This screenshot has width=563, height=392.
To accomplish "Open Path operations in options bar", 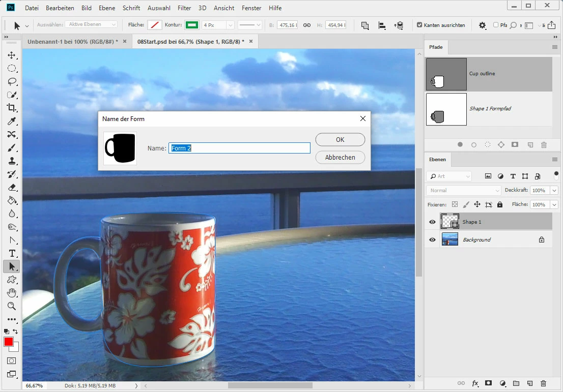I will point(365,25).
